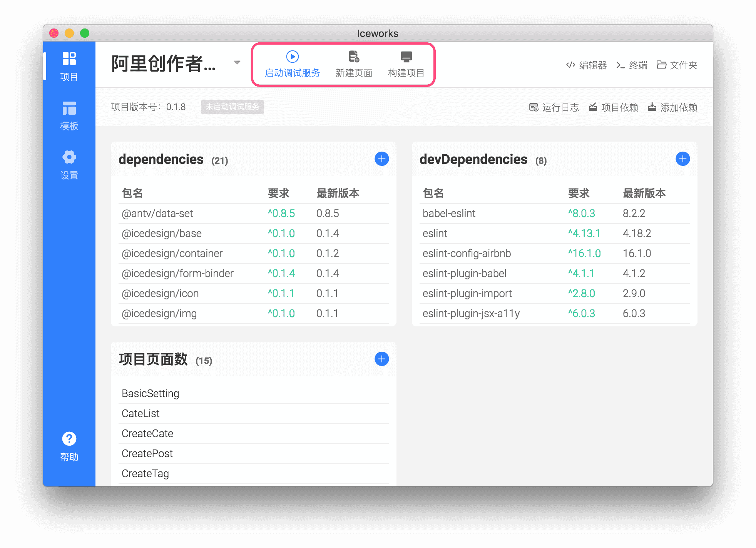The width and height of the screenshot is (756, 548).
Task: Open the terminal (终端)
Action: [x=632, y=65]
